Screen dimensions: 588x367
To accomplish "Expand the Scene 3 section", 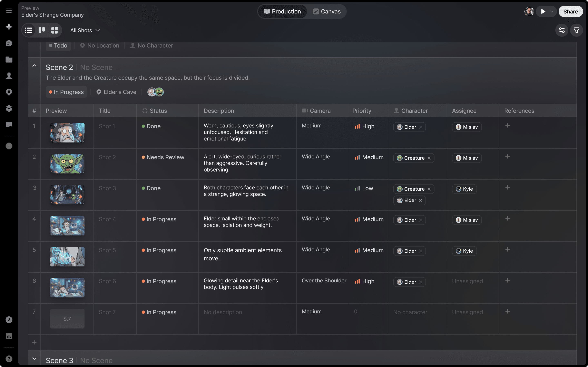I will (34, 358).
